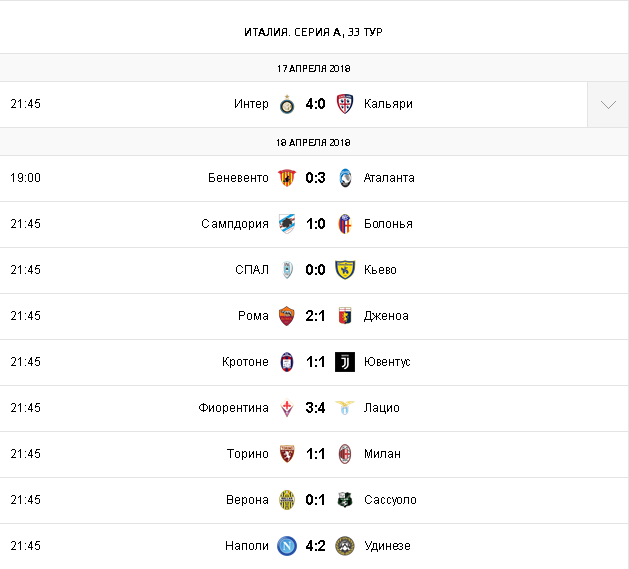Click the Juventus club logo
Viewport: 629px width, 569px height.
point(345,362)
